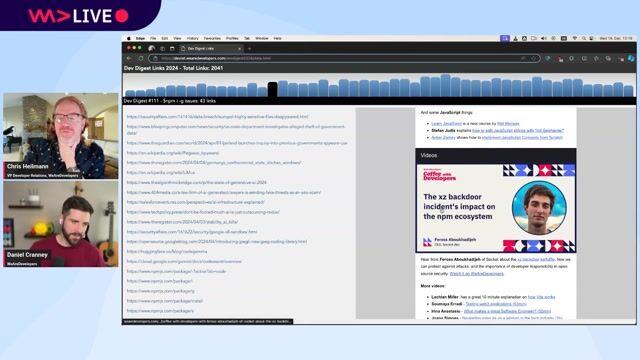Open Spotlight search in menu bar

pyautogui.click(x=584, y=38)
